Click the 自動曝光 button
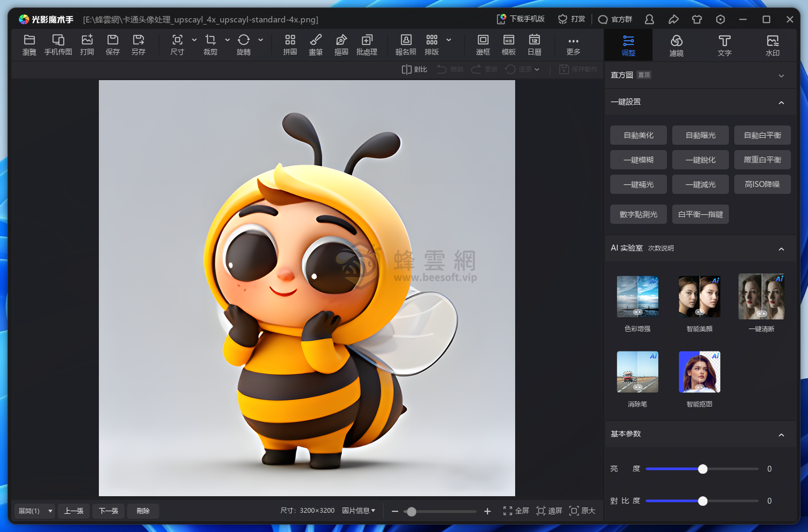Image resolution: width=808 pixels, height=532 pixels. 701,135
